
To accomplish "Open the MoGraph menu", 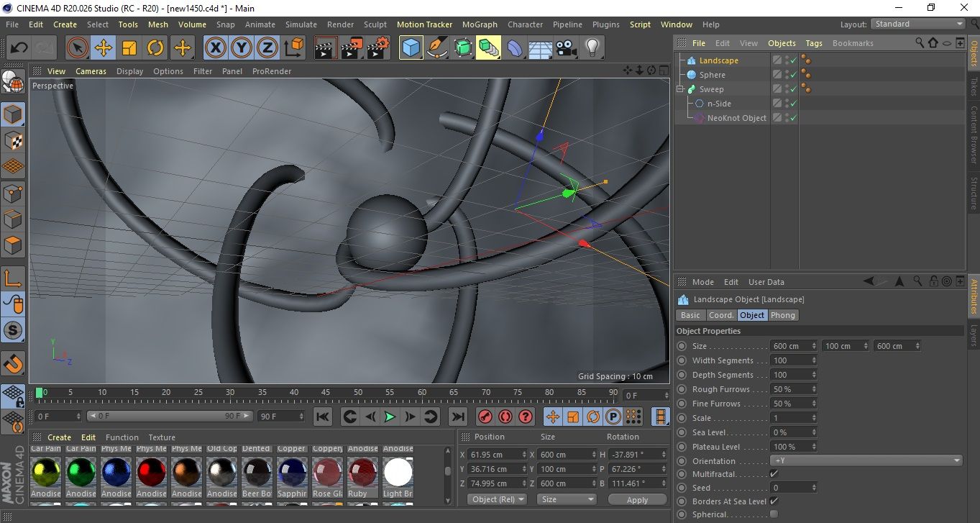I will point(480,24).
